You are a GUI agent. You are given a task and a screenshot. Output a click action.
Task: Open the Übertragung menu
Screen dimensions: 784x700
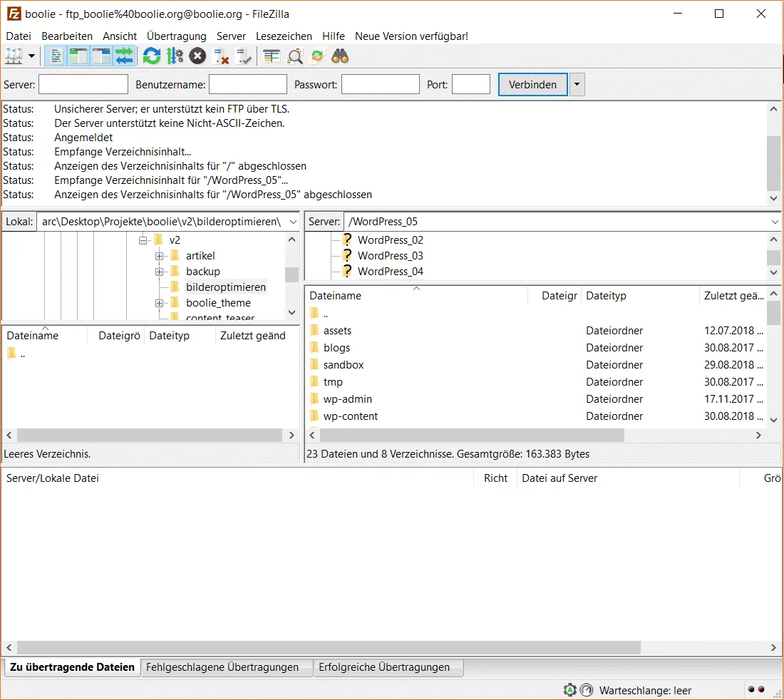(177, 36)
